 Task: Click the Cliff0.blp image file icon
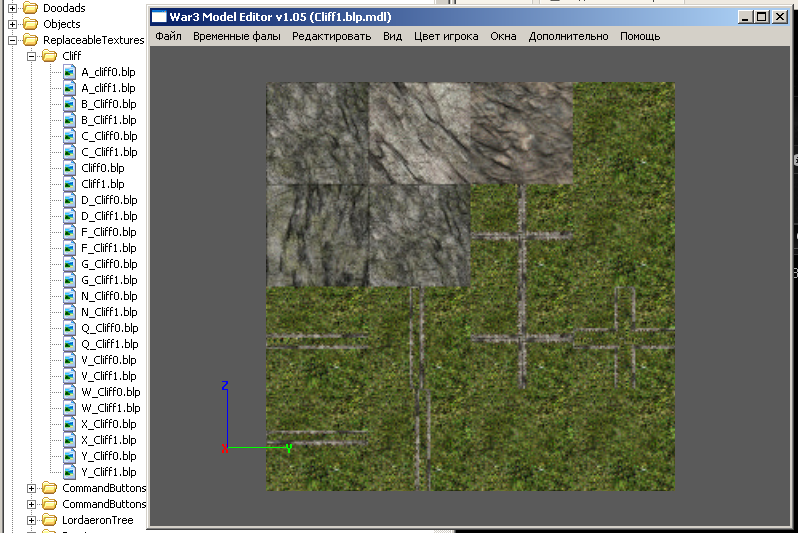click(70, 168)
